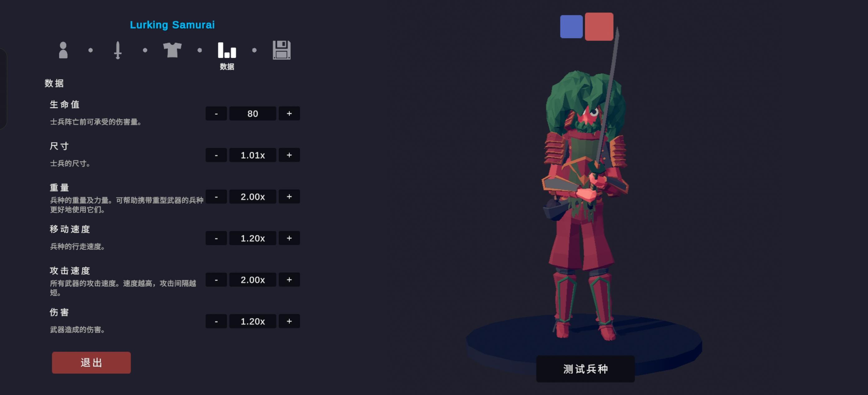
Task: Select the blue team color swatch
Action: (x=571, y=26)
